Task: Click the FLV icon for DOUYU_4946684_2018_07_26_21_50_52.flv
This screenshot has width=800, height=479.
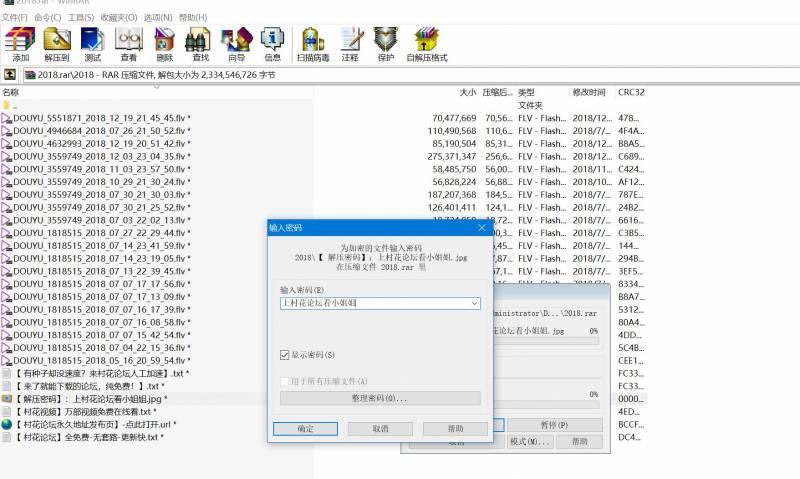Action: [6, 131]
